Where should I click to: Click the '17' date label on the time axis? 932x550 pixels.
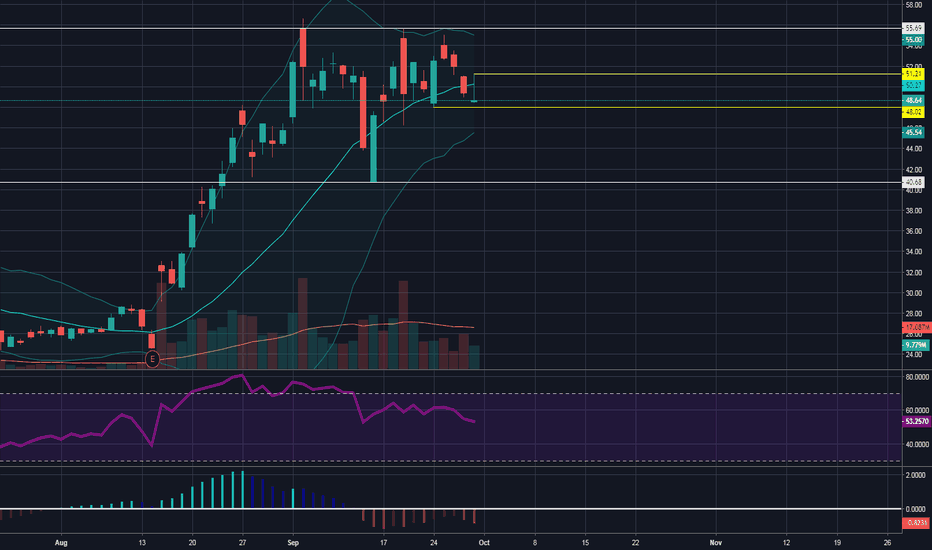(x=383, y=542)
